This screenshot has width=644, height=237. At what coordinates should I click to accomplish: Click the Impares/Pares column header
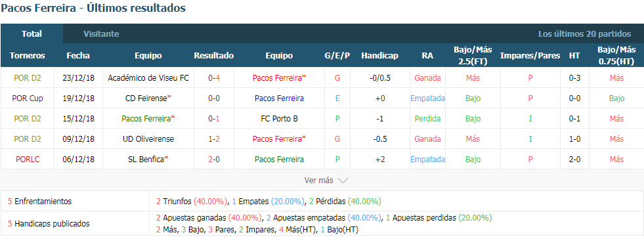530,55
